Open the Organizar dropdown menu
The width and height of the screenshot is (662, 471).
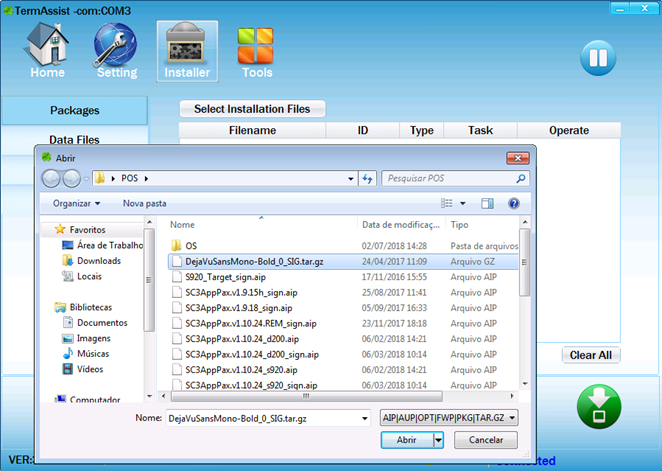point(77,203)
